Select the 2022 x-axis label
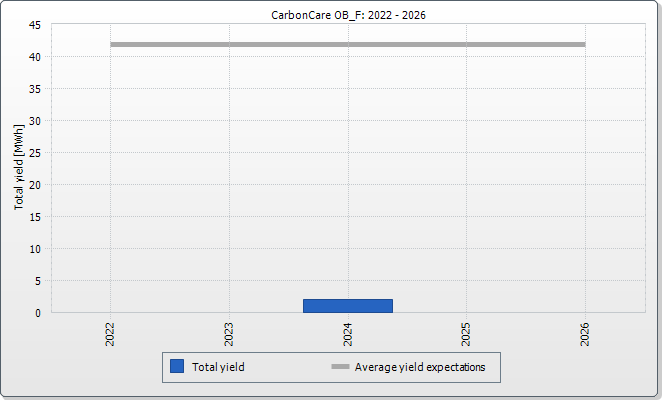Image resolution: width=662 pixels, height=400 pixels. [110, 334]
